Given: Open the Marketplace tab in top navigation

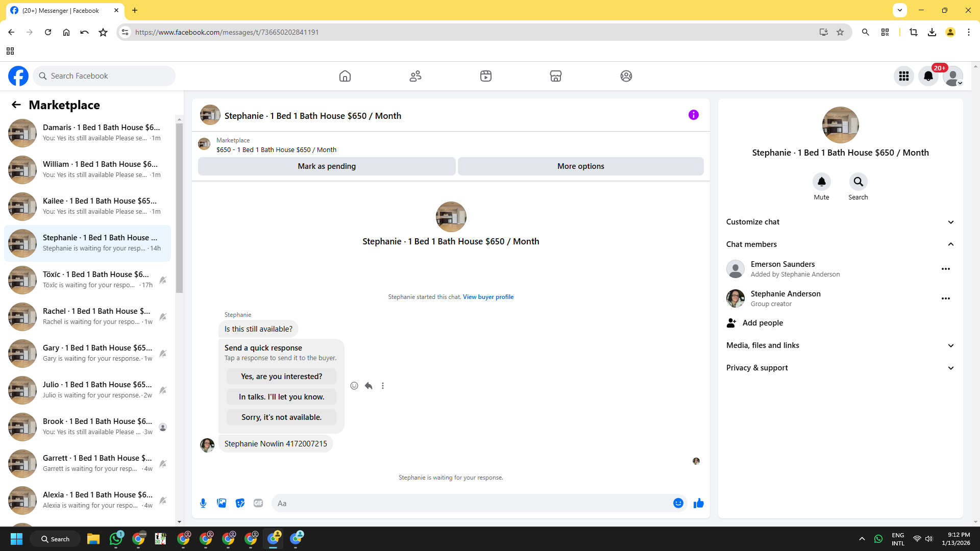Looking at the screenshot, I should click(555, 76).
